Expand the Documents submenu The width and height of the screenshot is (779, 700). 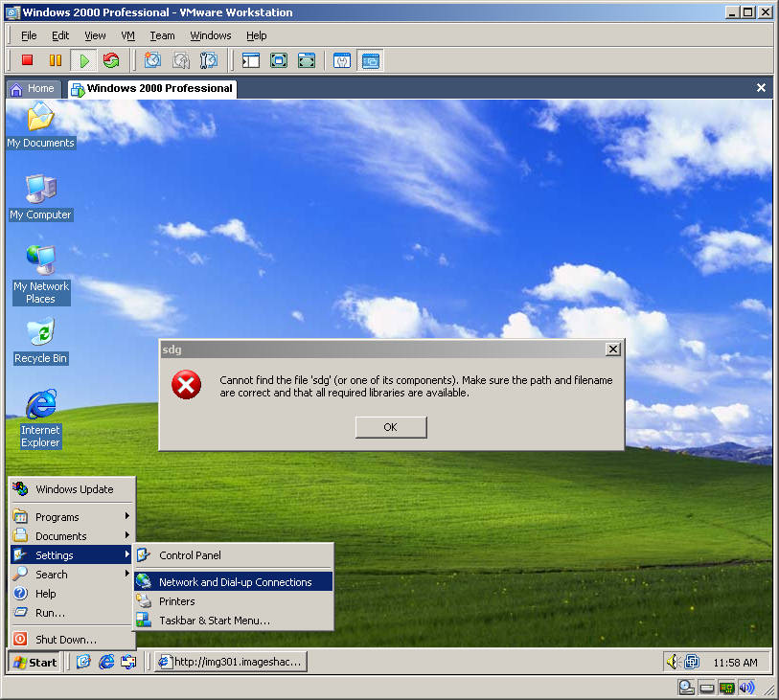(x=73, y=536)
